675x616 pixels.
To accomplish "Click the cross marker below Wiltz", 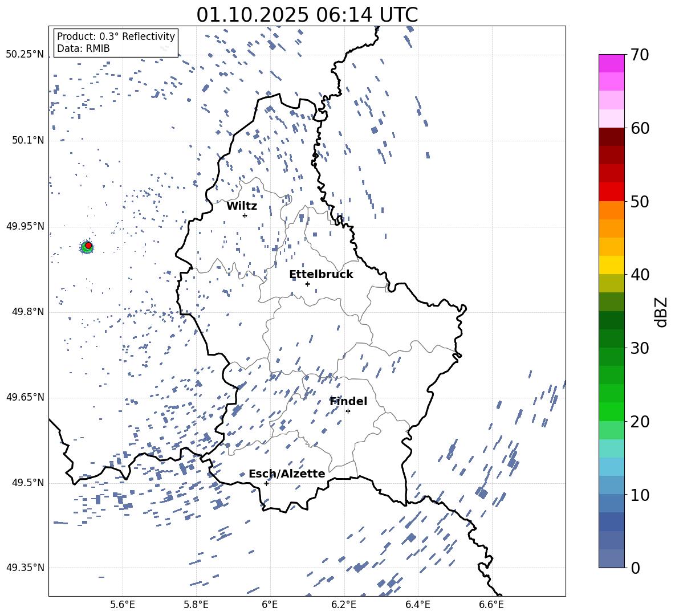I will point(245,215).
